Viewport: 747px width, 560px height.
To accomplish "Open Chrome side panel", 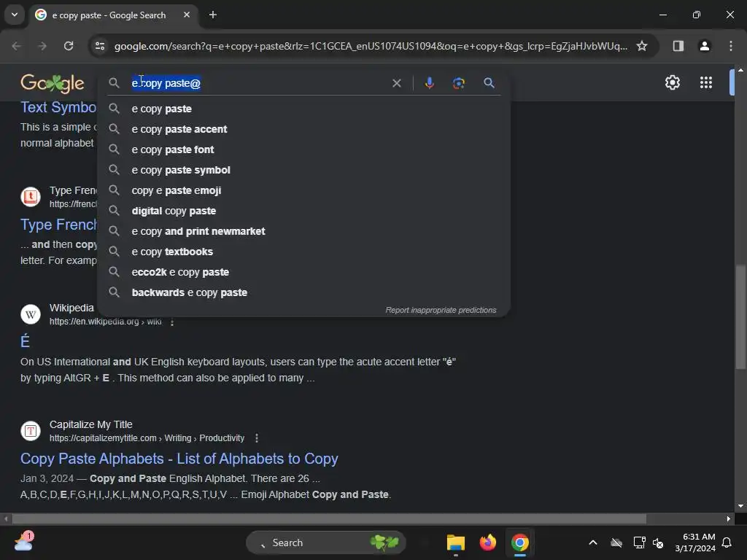I will [x=678, y=46].
